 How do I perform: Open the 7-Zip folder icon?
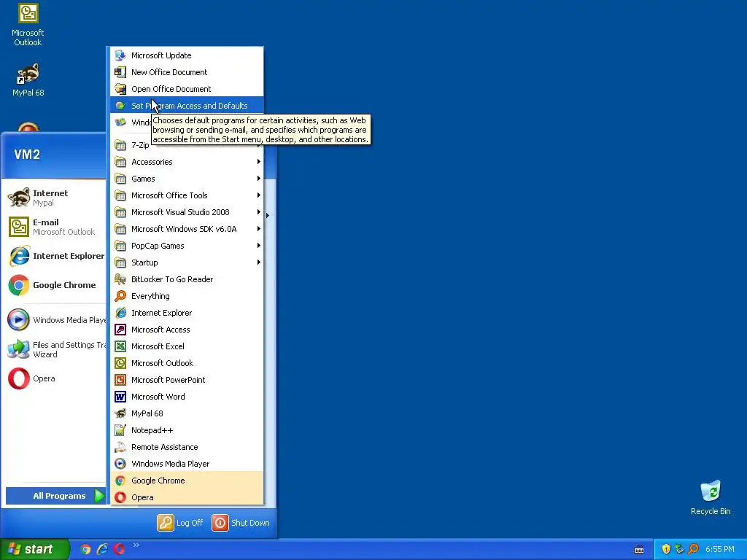pos(120,145)
